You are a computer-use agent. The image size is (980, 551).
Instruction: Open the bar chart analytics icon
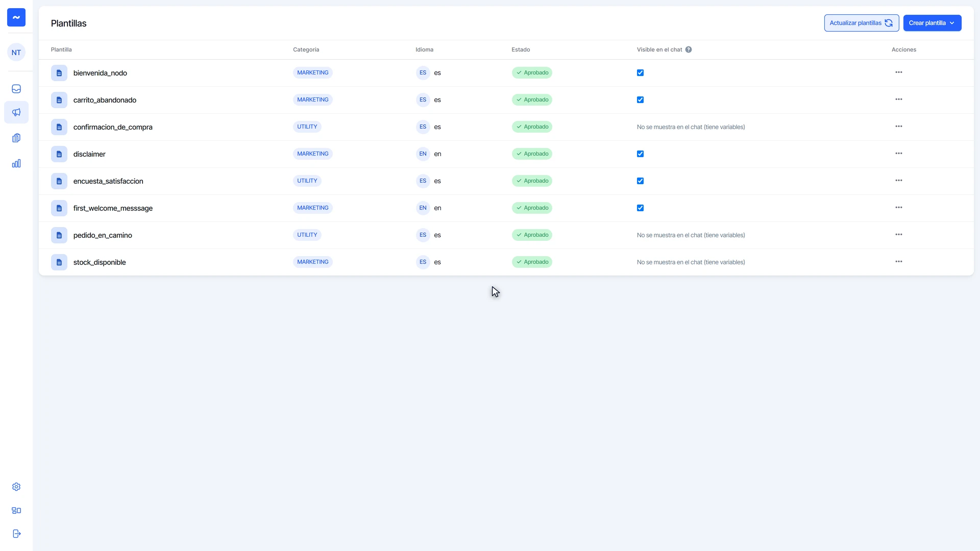pyautogui.click(x=16, y=163)
